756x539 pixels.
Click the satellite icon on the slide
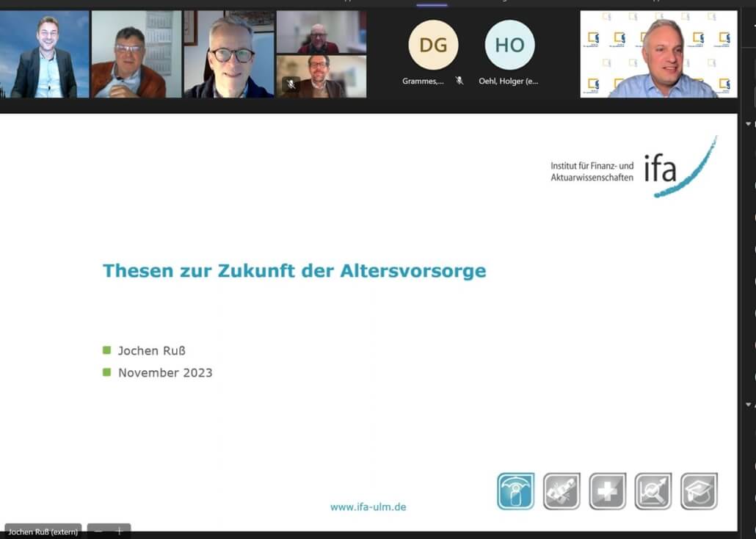561,491
